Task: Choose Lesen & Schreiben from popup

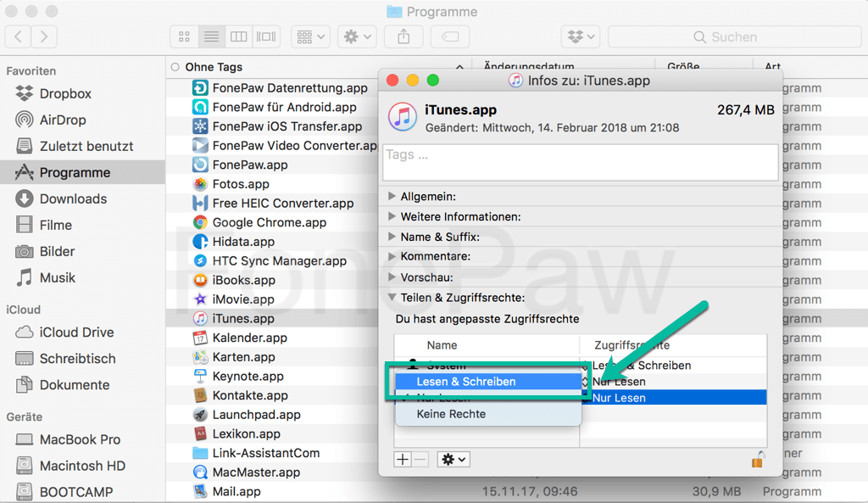Action: [488, 382]
